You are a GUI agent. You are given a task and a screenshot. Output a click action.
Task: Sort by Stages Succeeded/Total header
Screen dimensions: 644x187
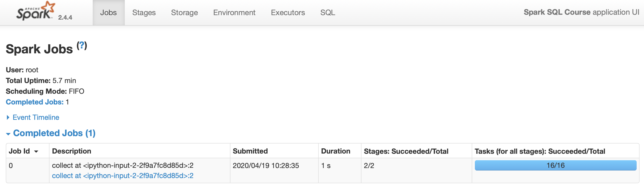[406, 151]
